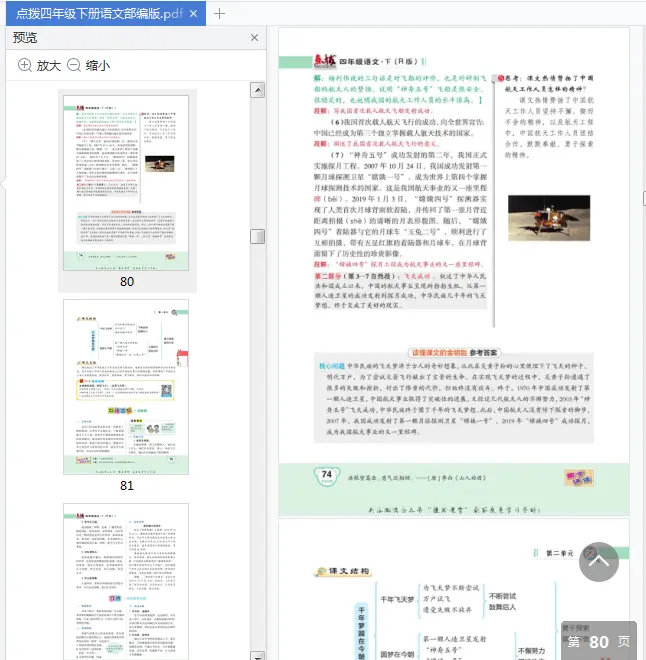The image size is (646, 660).
Task: Click the thumbnail panel scrollbar handle
Action: 258,236
